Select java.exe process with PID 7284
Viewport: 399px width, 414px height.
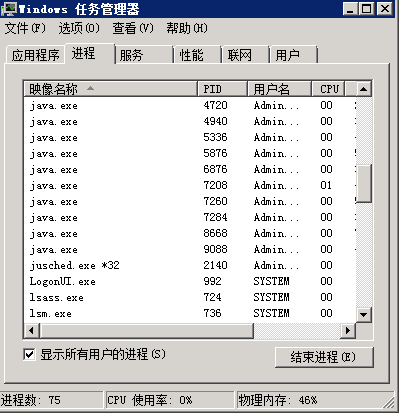tap(190, 218)
